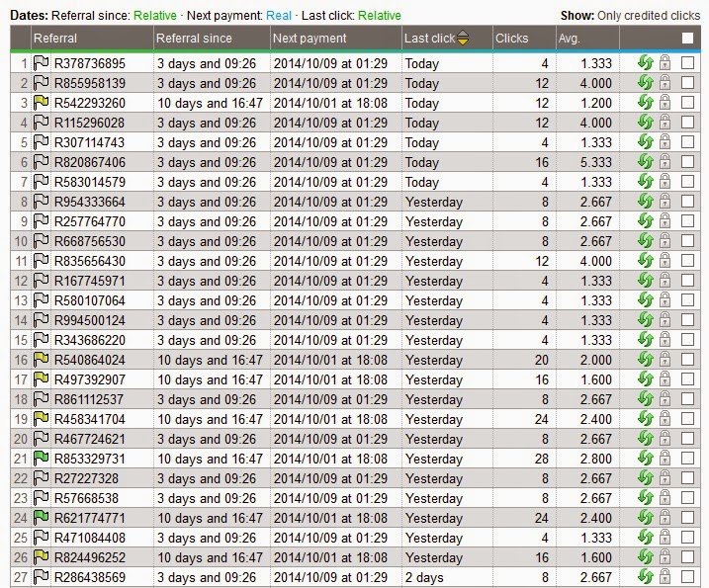Image resolution: width=709 pixels, height=588 pixels.
Task: Click the white flag of referral R467724621
Action: (x=41, y=439)
